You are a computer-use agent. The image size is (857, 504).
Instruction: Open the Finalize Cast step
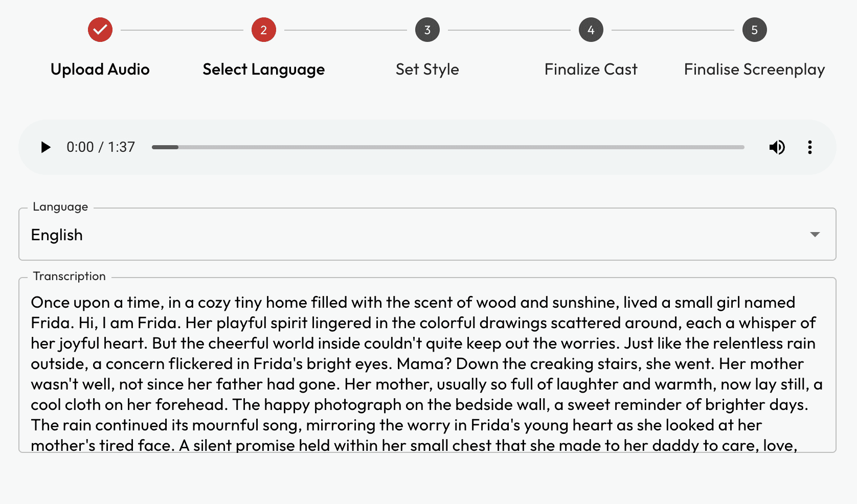591,69
